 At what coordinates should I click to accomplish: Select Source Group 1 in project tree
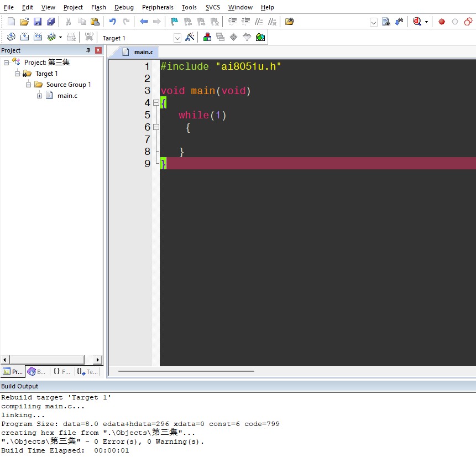pos(69,85)
